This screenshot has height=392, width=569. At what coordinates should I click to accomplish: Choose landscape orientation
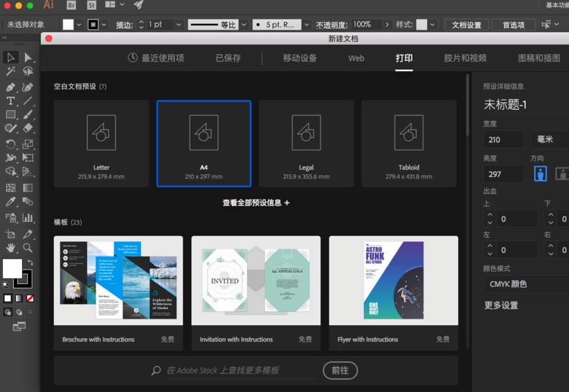click(x=562, y=174)
